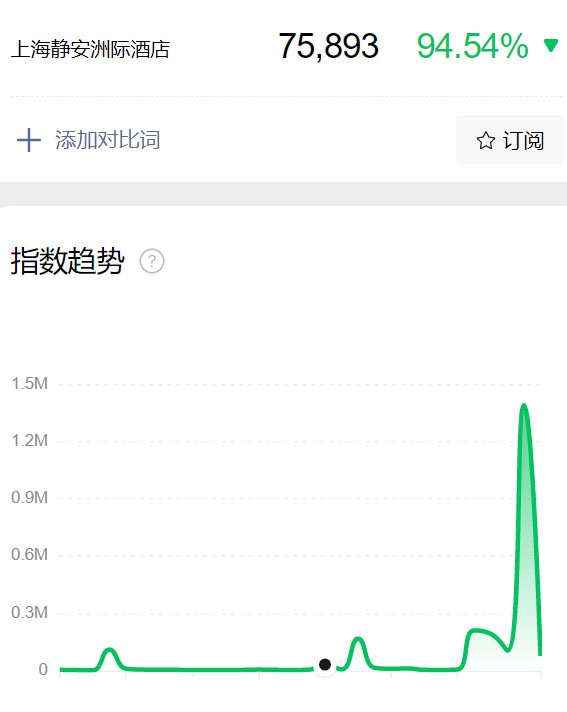This screenshot has height=712, width=567.
Task: Select the keyword 上海静安洲际酒店
Action: (90, 49)
